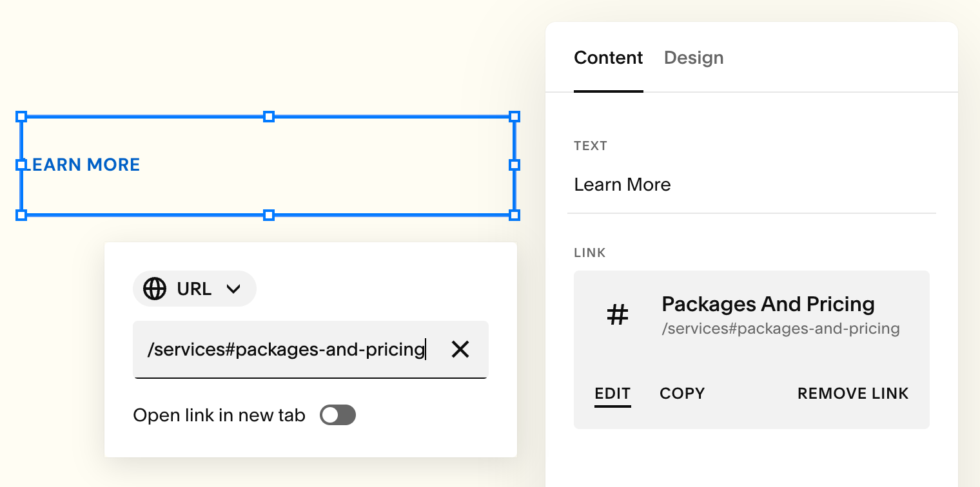Switch to the Content tab

608,58
